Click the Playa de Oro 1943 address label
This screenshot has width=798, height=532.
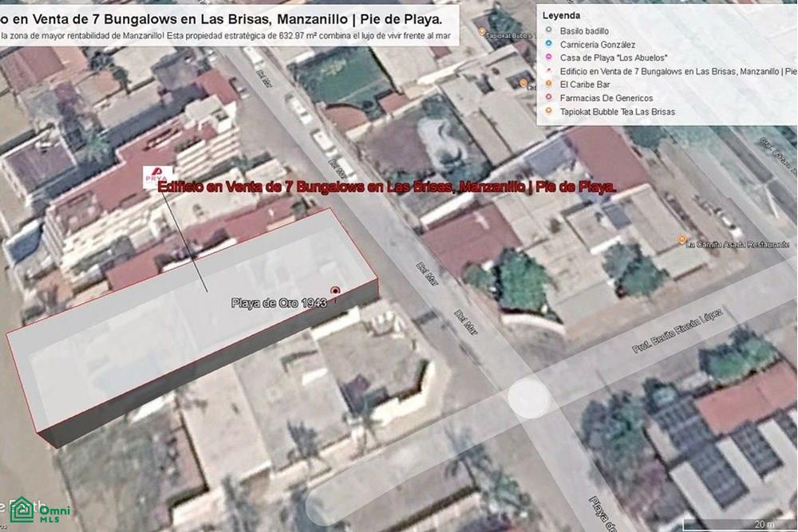(279, 303)
